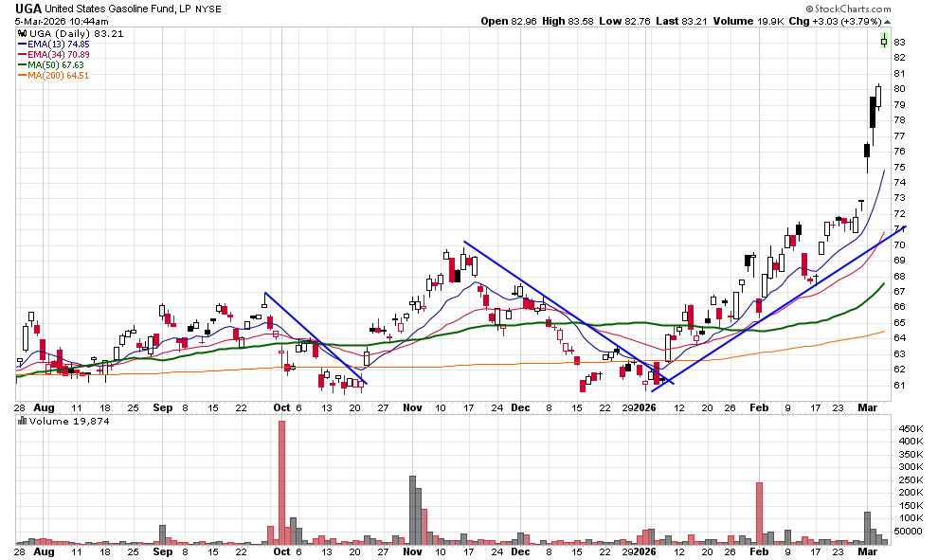Open the ©StockCharts.com attribution
The height and width of the screenshot is (560, 938).
pos(848,9)
